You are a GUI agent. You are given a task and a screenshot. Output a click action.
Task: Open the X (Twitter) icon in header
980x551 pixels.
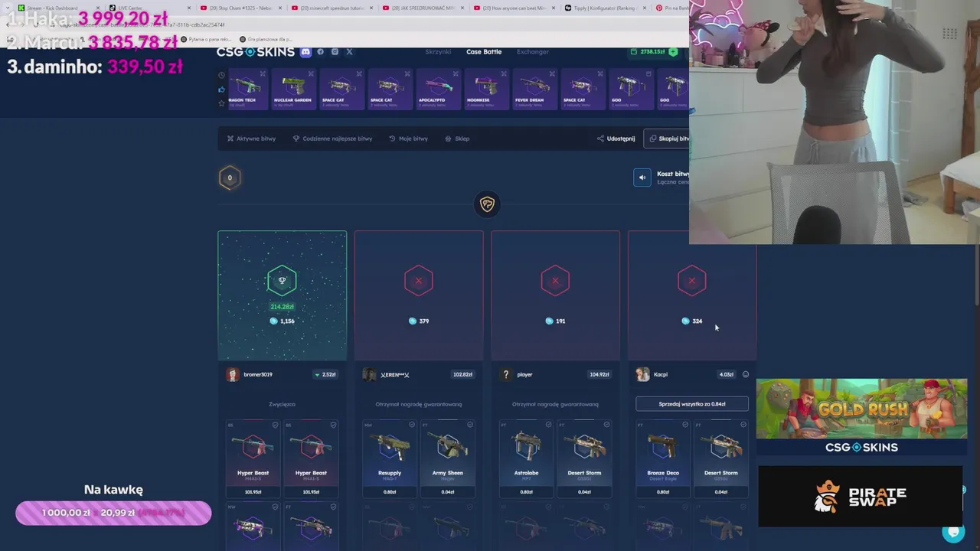(349, 52)
